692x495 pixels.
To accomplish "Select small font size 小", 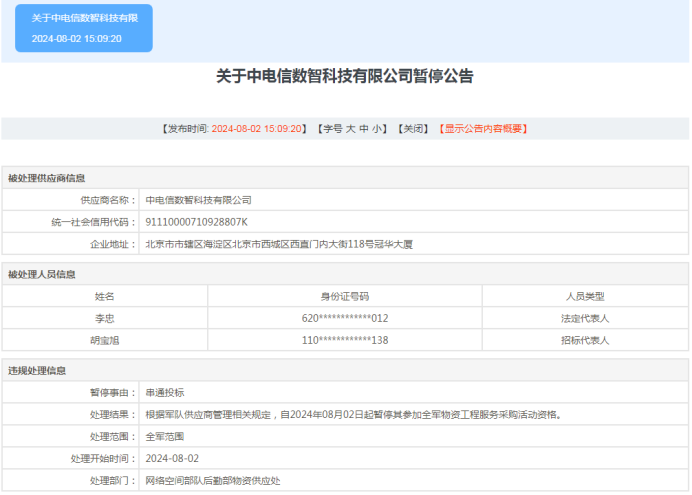I will coord(376,129).
